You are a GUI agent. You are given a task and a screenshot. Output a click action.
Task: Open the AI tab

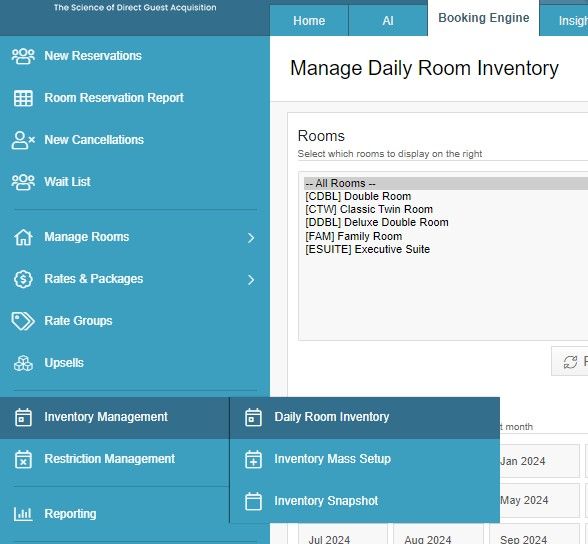tap(388, 21)
